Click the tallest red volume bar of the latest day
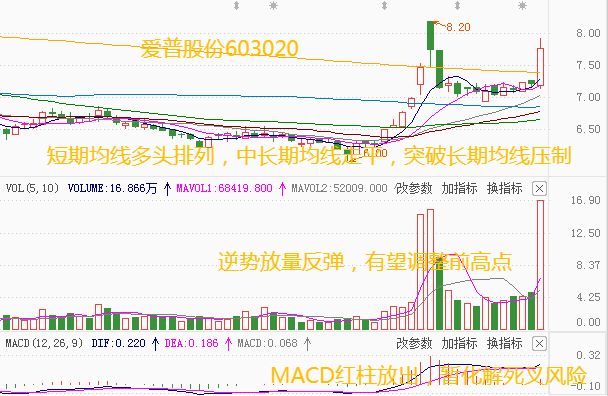 coord(540,265)
